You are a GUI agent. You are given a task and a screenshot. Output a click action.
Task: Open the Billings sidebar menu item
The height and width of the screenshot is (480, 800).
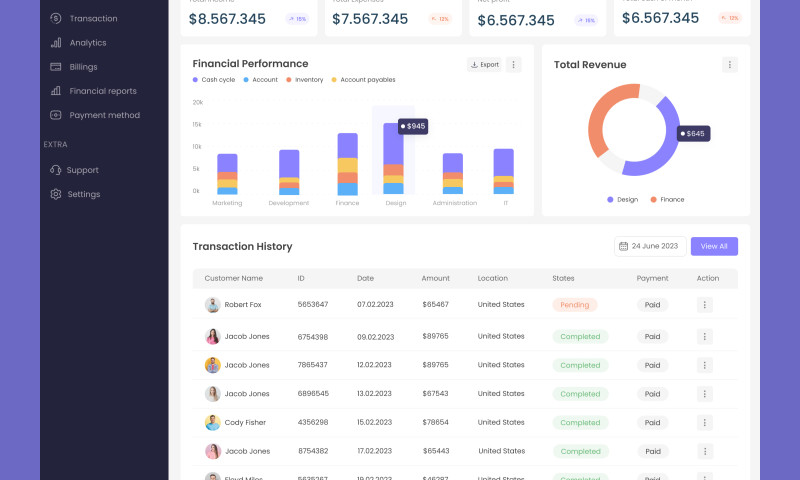(x=83, y=67)
